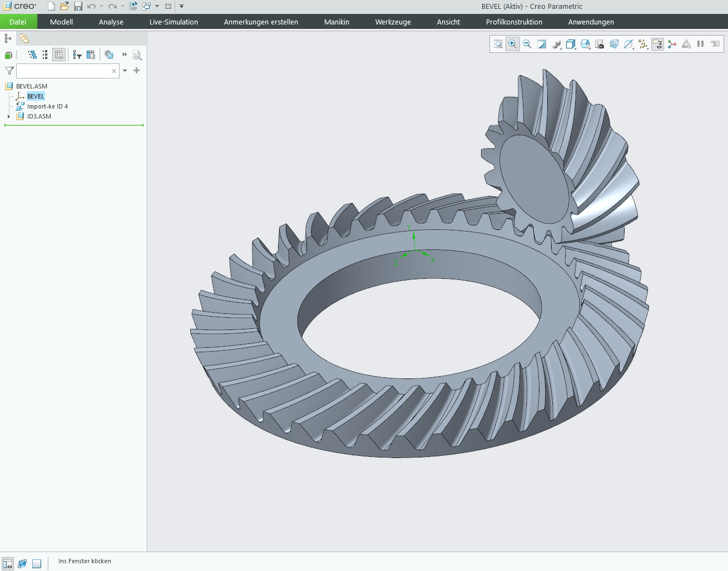Toggle navigator panel display in status bar
The height and width of the screenshot is (571, 728).
pyautogui.click(x=8, y=564)
